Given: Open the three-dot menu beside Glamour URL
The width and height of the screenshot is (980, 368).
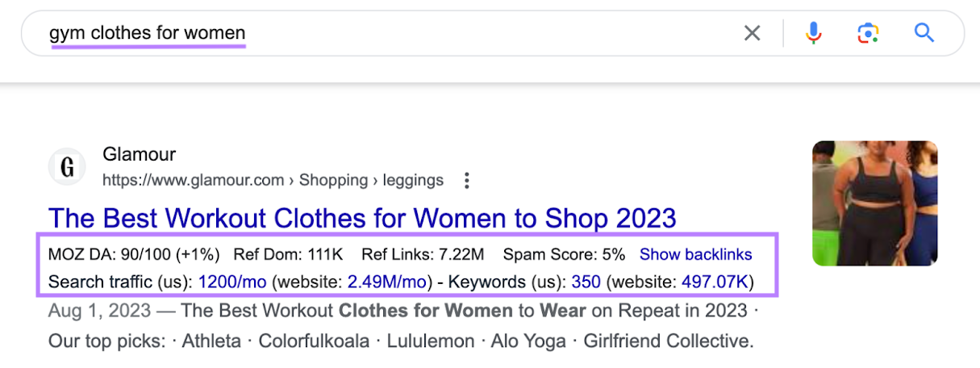Looking at the screenshot, I should pos(466,181).
